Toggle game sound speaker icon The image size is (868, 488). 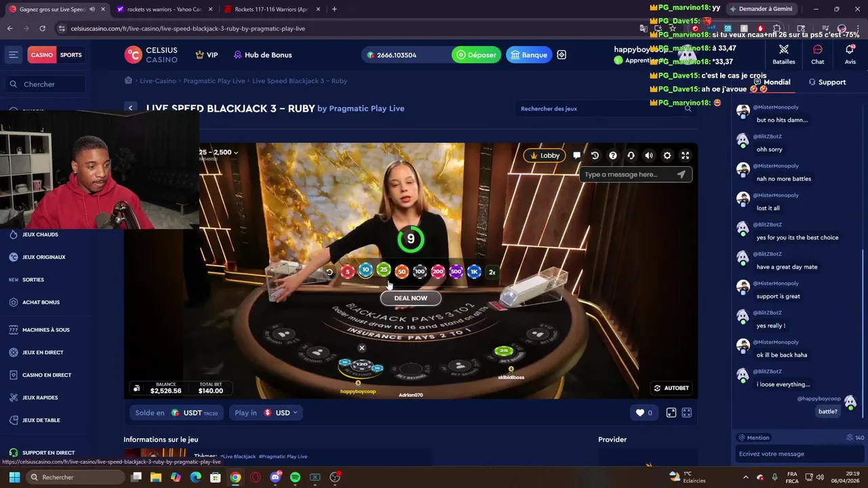click(x=649, y=155)
